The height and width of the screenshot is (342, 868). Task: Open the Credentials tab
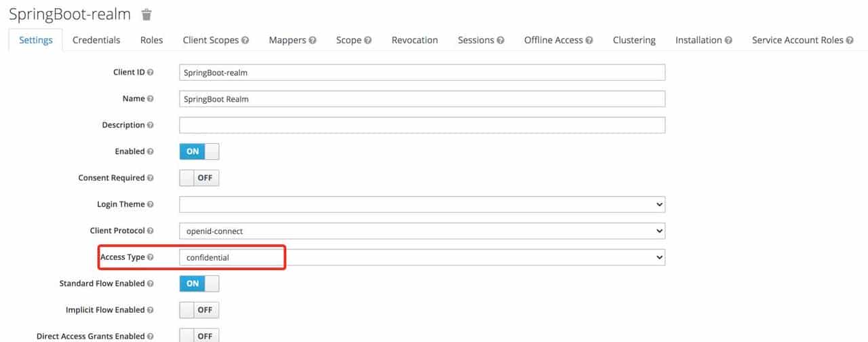[96, 40]
